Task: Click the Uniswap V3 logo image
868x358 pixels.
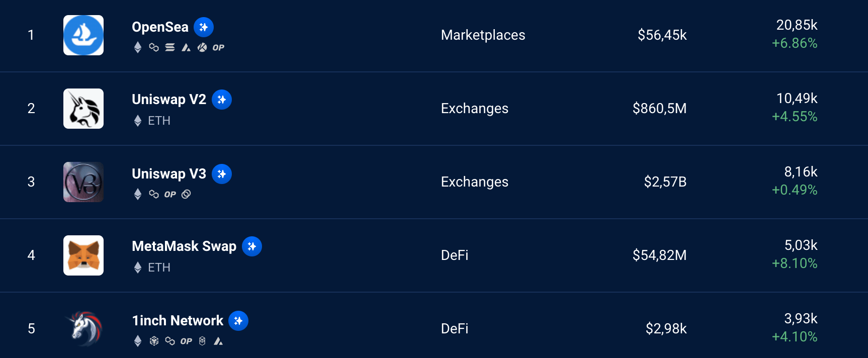Action: pos(83,182)
